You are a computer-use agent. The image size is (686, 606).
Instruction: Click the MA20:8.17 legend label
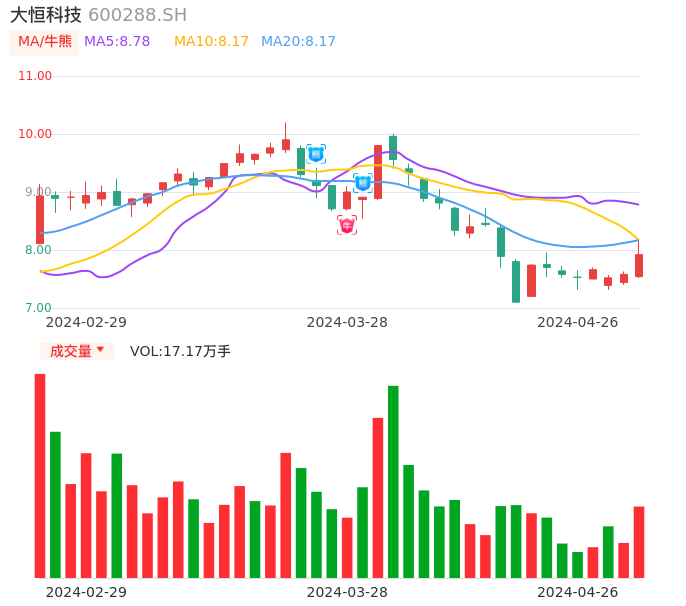pyautogui.click(x=298, y=42)
